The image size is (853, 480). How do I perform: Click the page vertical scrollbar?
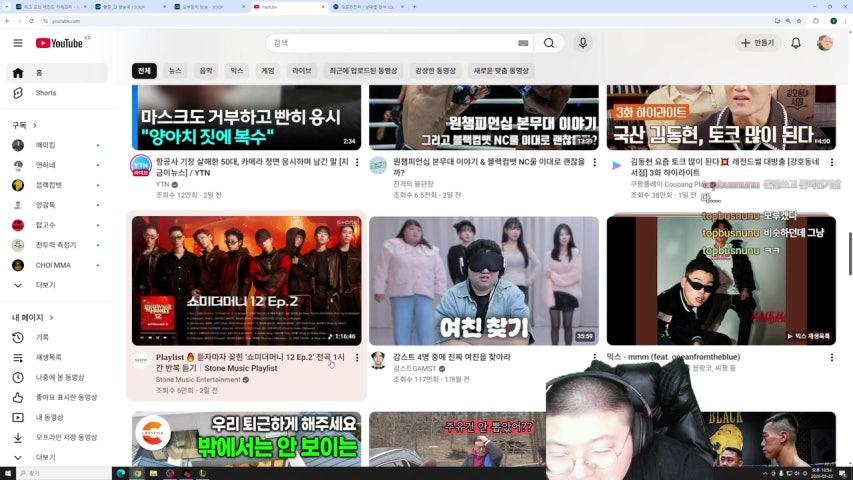click(x=850, y=254)
